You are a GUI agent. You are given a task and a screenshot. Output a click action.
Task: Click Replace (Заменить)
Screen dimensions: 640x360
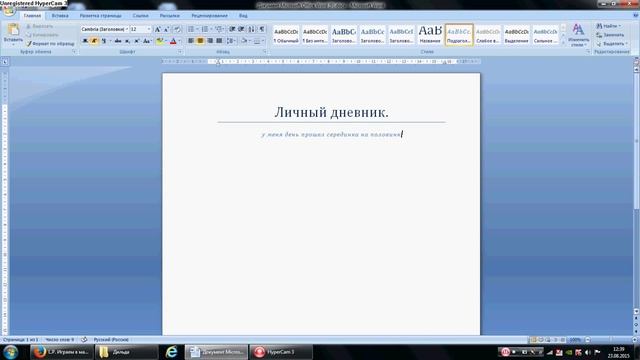click(x=610, y=35)
